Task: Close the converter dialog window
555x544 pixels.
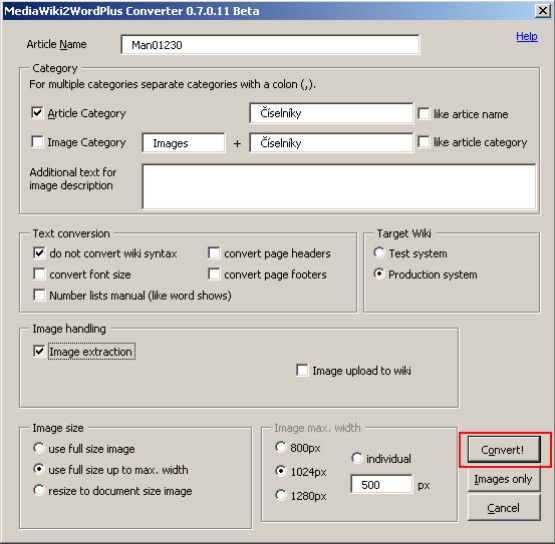Action: tap(543, 11)
